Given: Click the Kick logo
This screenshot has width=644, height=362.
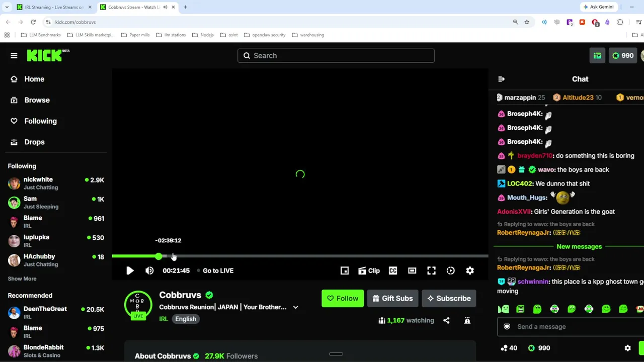Looking at the screenshot, I should coord(48,55).
